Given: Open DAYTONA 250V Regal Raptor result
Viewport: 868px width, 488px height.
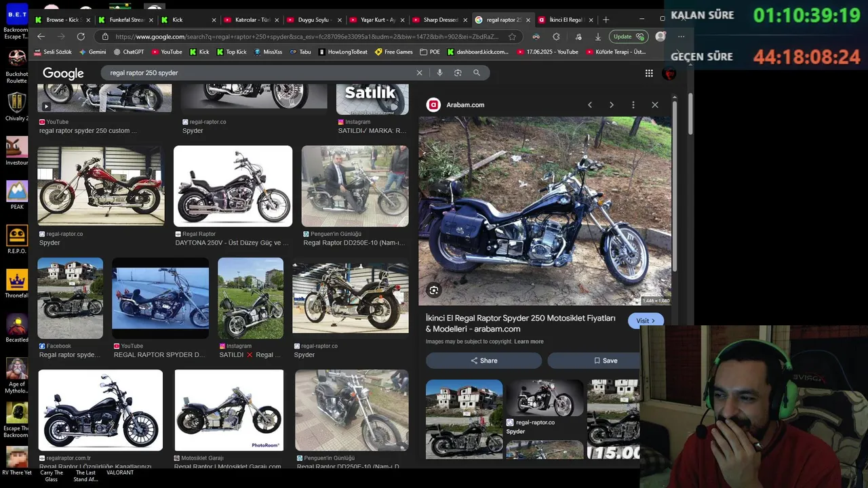Looking at the screenshot, I should (233, 186).
